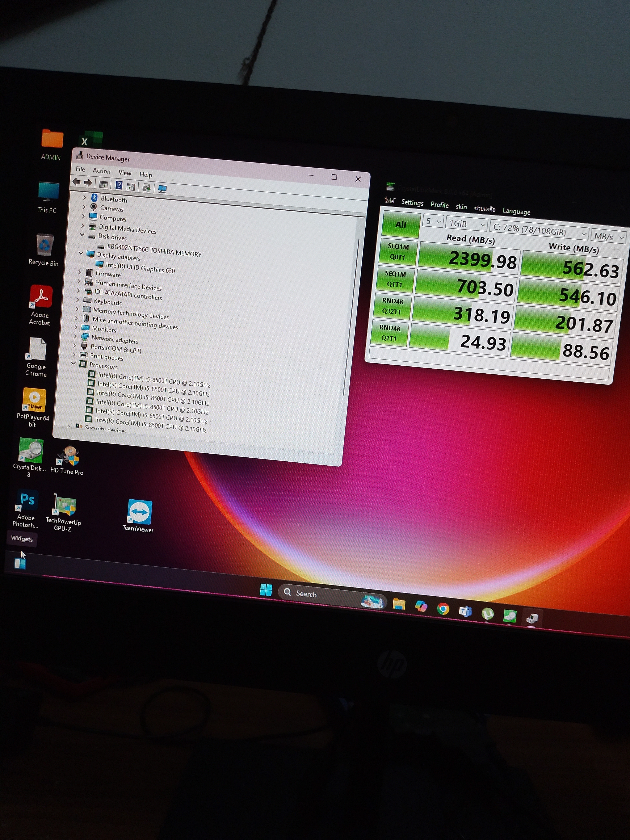Viewport: 630px width, 840px height.
Task: Expand the Computer node
Action: [83, 216]
